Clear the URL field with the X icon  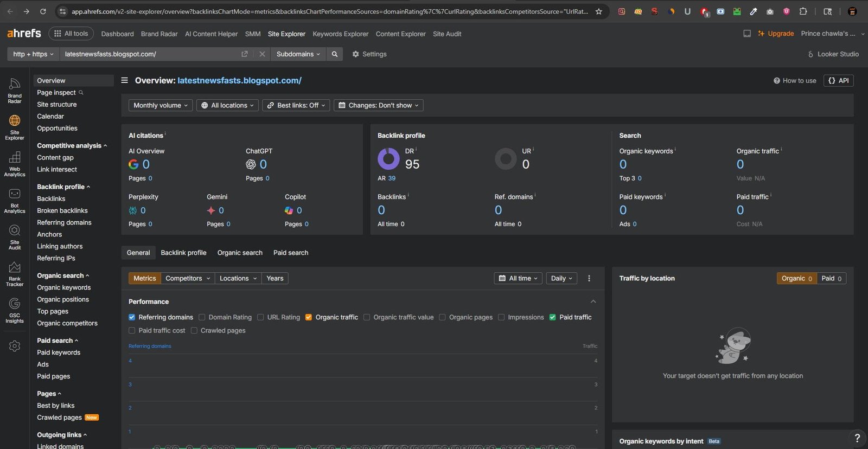click(262, 54)
